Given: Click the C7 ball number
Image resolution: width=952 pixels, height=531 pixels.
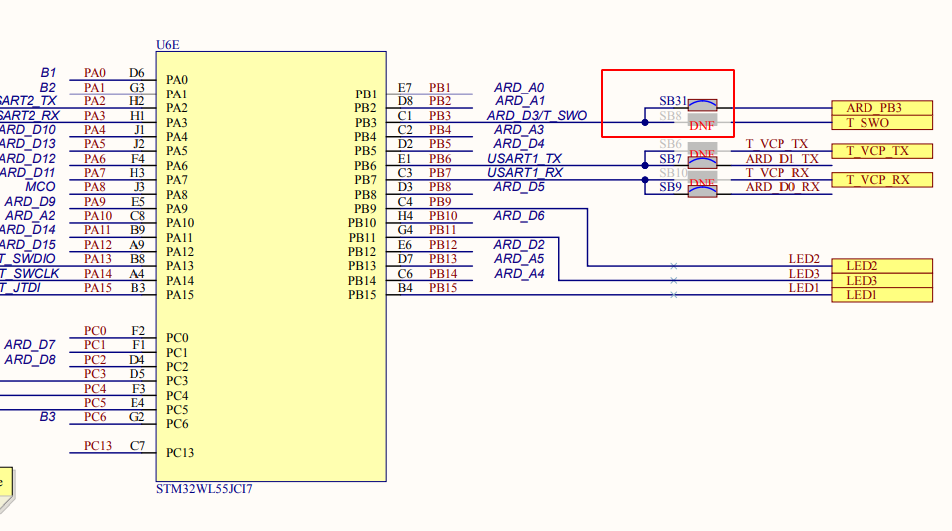Looking at the screenshot, I should click(137, 446).
